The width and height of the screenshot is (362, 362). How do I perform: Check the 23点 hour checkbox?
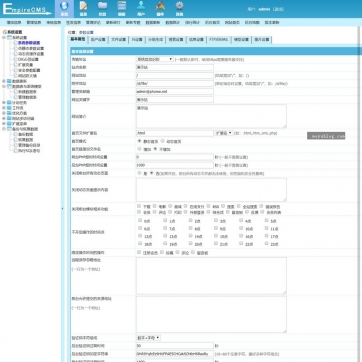point(267,244)
